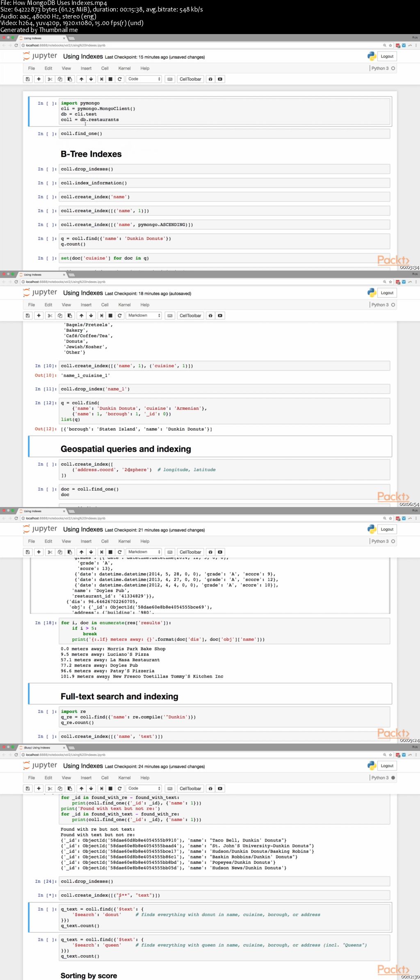The width and height of the screenshot is (420, 980).
Task: Click the coll.drop_index('name_1') code cell
Action: (225, 389)
